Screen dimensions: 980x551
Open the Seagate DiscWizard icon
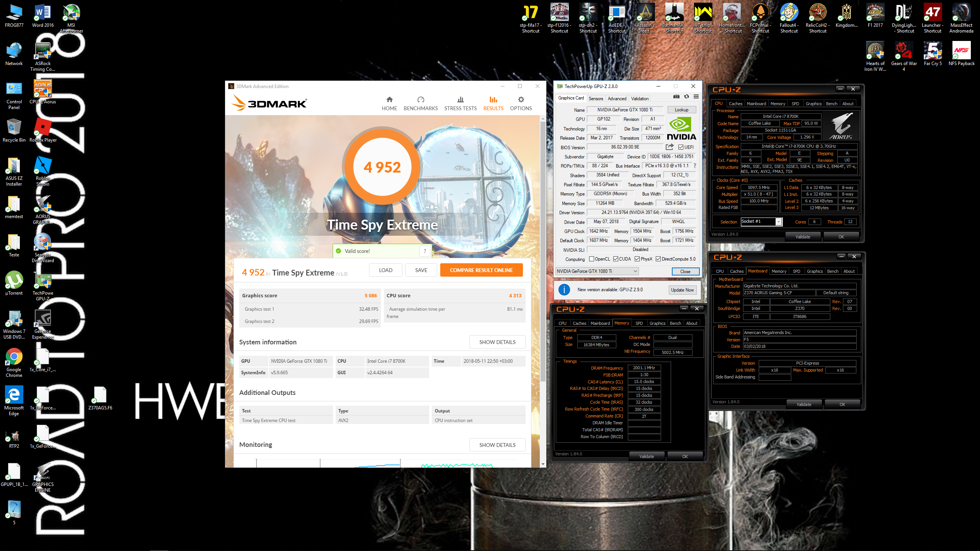pyautogui.click(x=43, y=248)
